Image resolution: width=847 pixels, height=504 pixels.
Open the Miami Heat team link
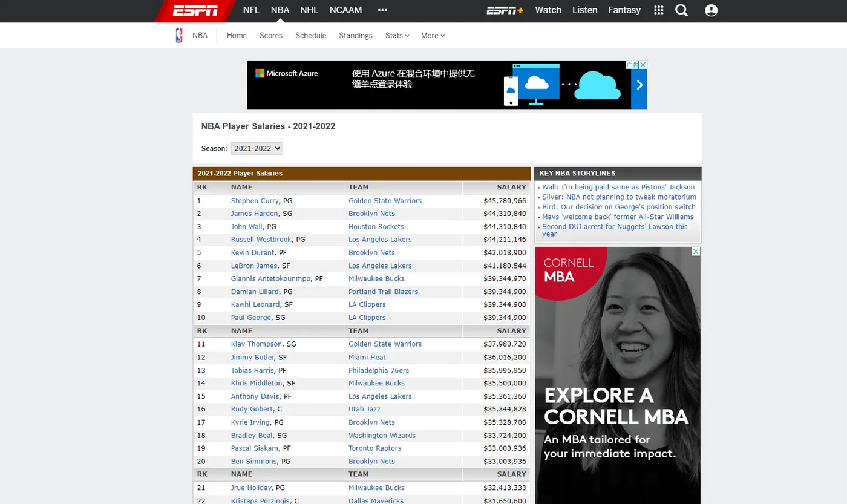pyautogui.click(x=367, y=358)
